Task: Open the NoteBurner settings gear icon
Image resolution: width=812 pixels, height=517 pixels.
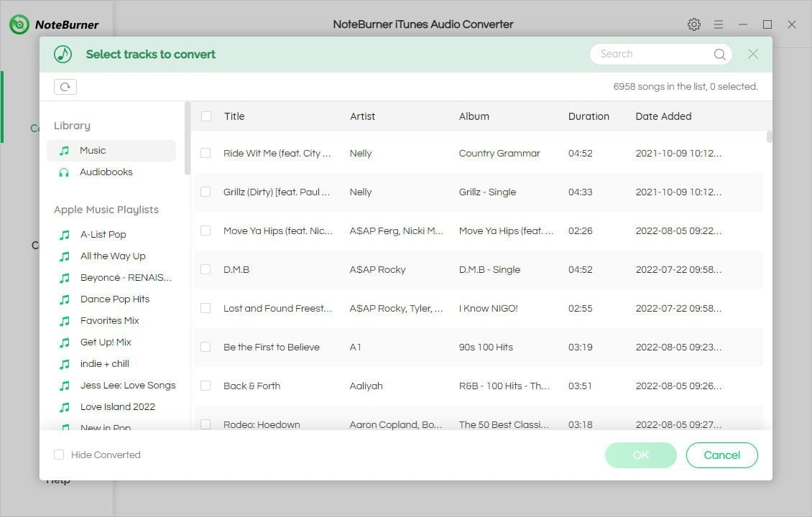Action: (x=694, y=24)
